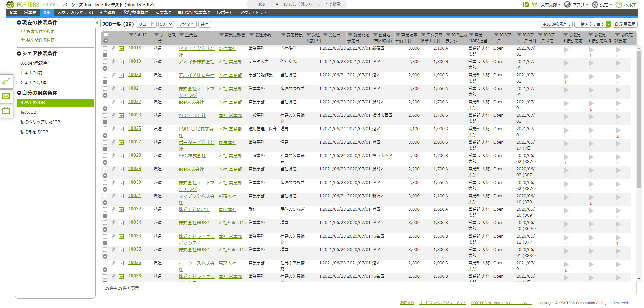Screen dimensions: 644x308
Task: Collapse the 自分の検索条件 section
Action: 19,93
